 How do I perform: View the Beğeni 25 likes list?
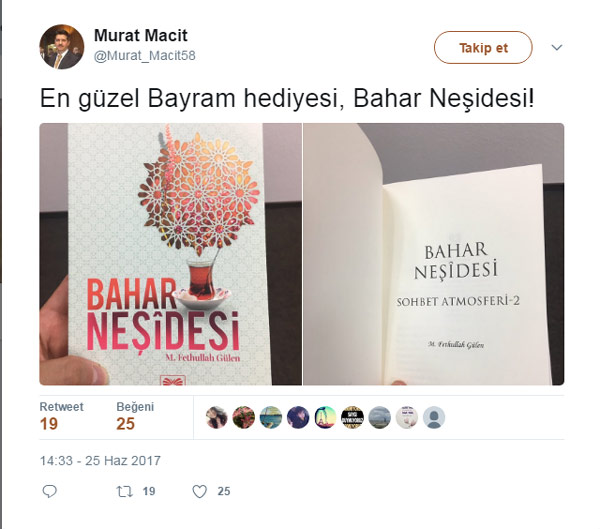[135, 416]
